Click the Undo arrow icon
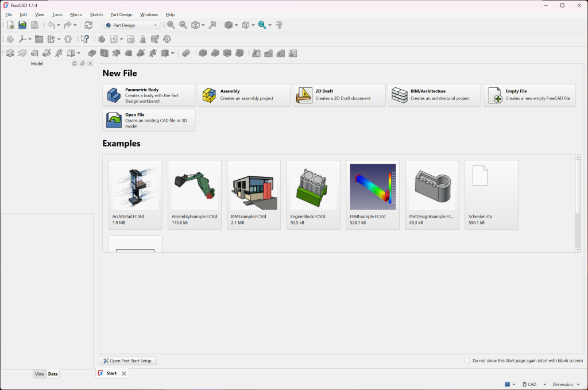588x390 pixels. 51,25
